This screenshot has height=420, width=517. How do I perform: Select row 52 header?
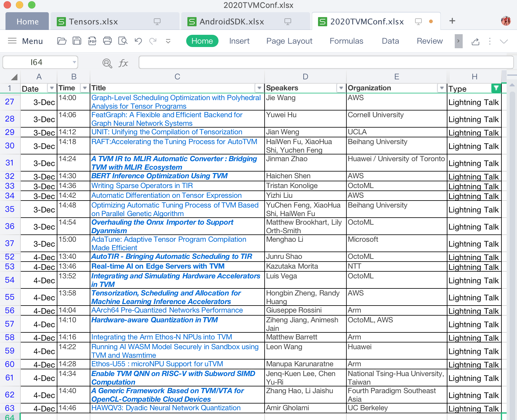(x=10, y=257)
